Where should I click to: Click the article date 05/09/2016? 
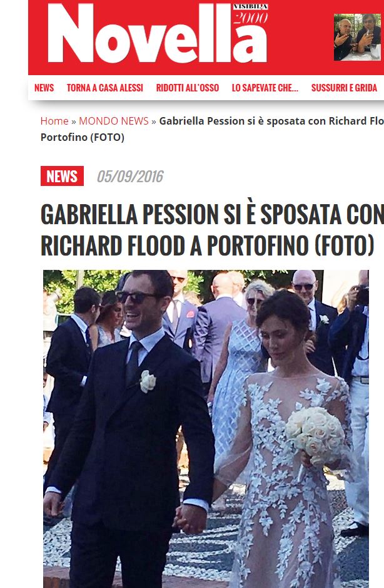pos(130,176)
